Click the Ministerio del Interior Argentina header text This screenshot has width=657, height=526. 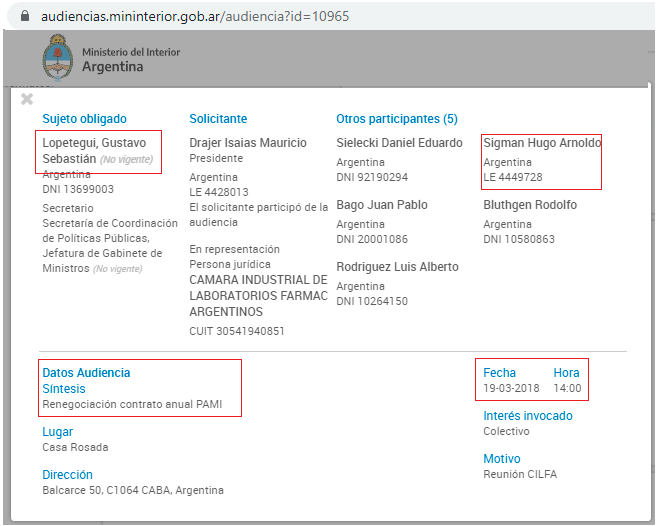[x=131, y=60]
